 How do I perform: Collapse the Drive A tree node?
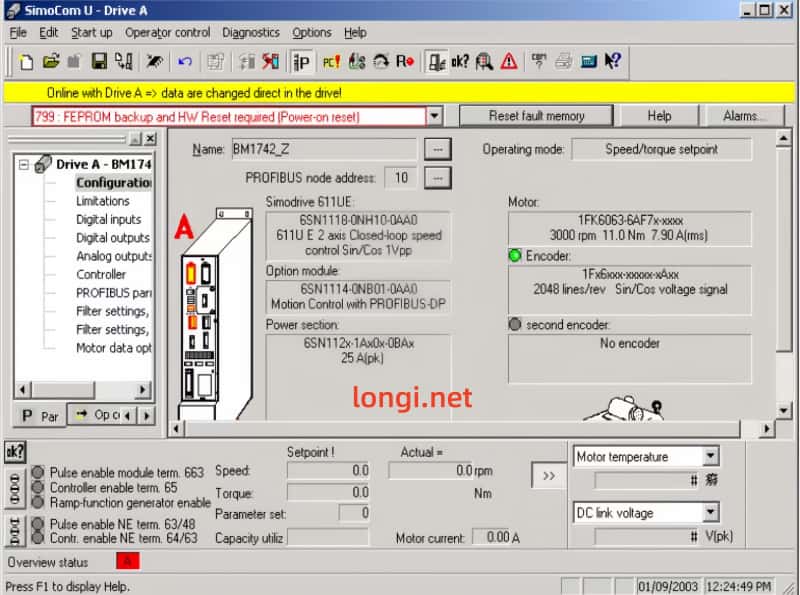click(x=24, y=164)
